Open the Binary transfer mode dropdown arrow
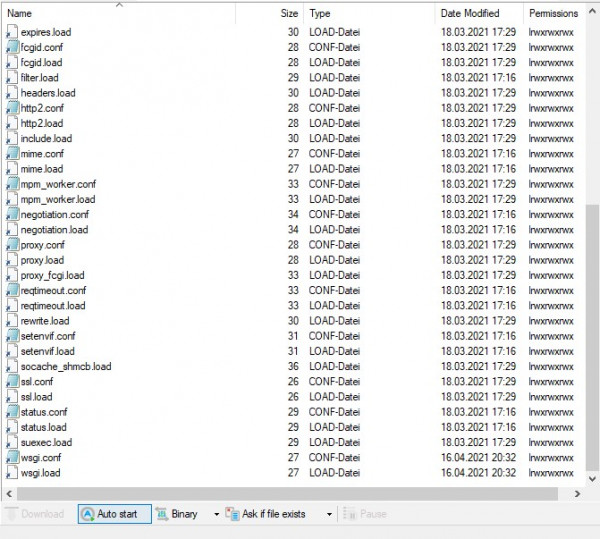This screenshot has width=600, height=539. (216, 515)
